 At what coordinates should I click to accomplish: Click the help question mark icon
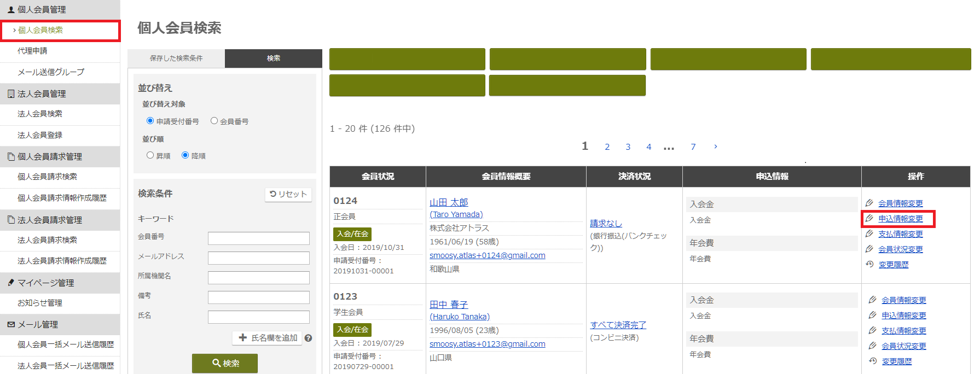click(308, 338)
